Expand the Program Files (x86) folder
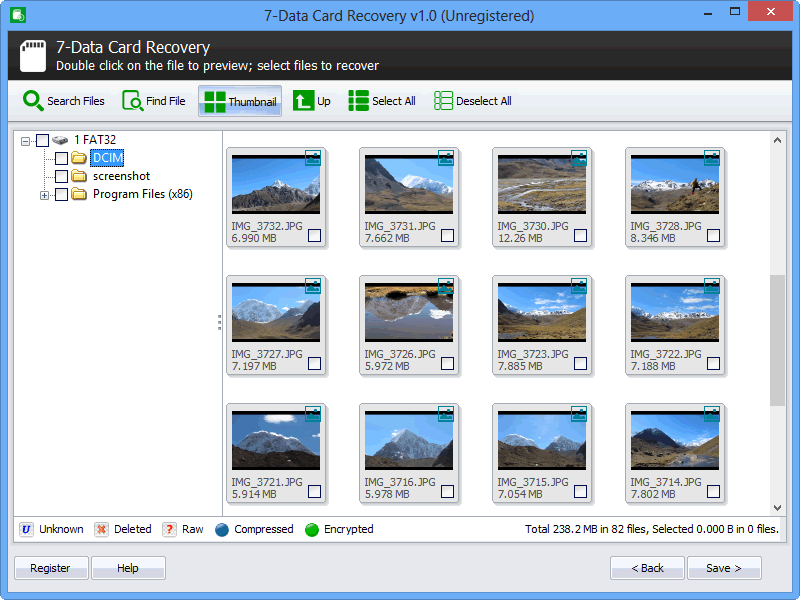Image resolution: width=800 pixels, height=600 pixels. [44, 194]
